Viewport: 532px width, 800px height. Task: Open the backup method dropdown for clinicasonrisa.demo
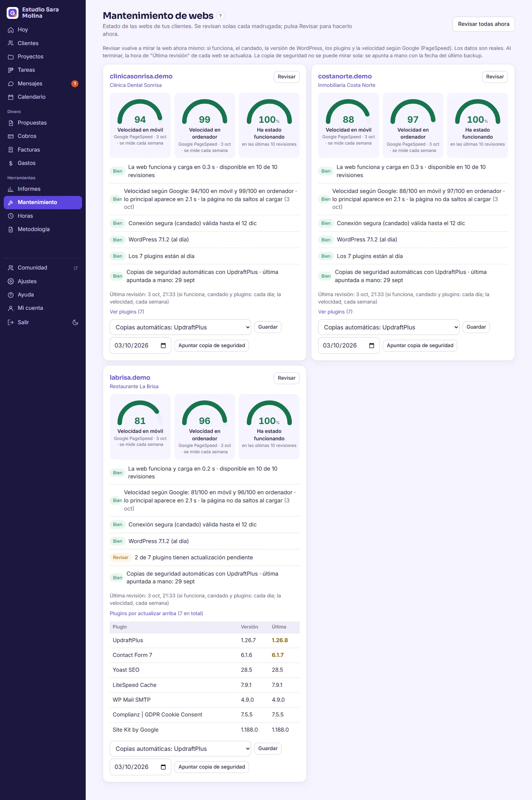(180, 327)
